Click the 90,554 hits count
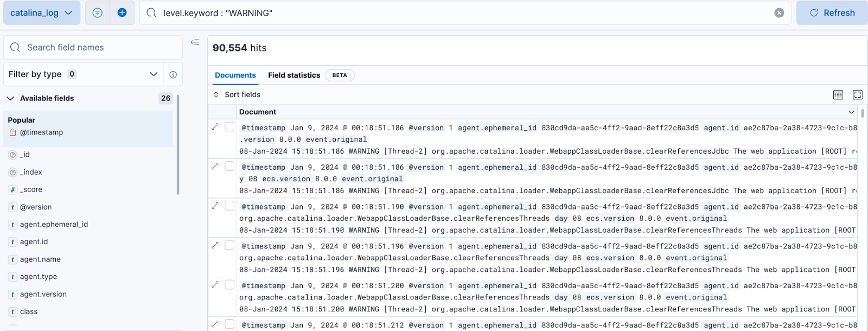The image size is (868, 331). point(239,48)
